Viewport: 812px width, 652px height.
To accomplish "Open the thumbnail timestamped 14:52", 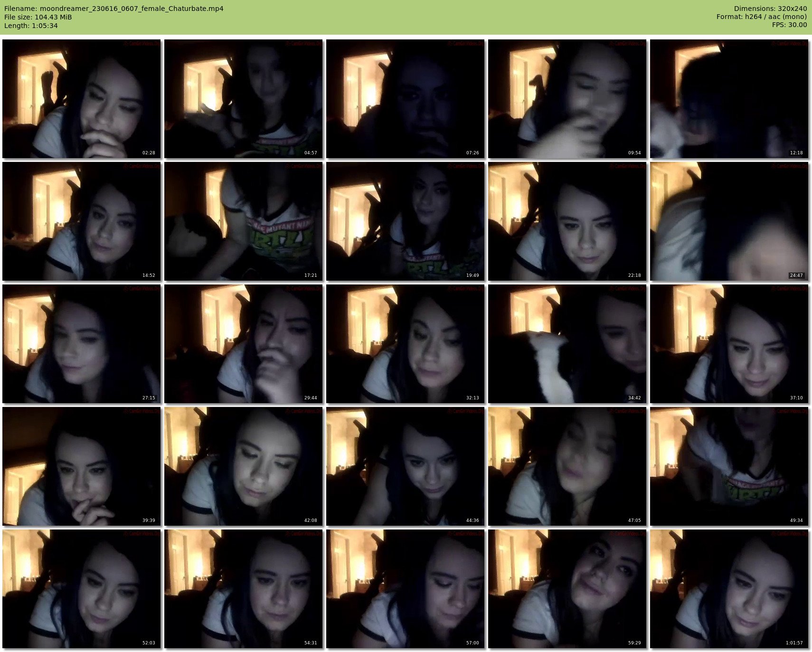I will [x=82, y=221].
